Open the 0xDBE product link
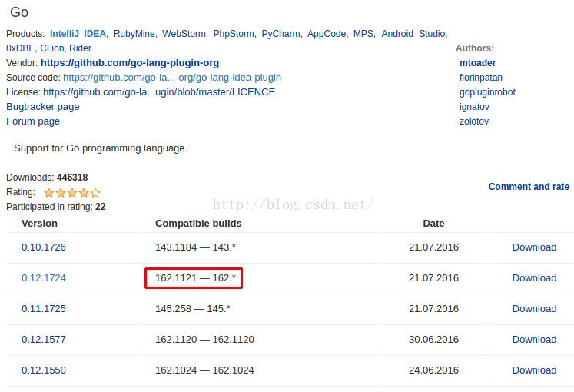 [x=21, y=48]
